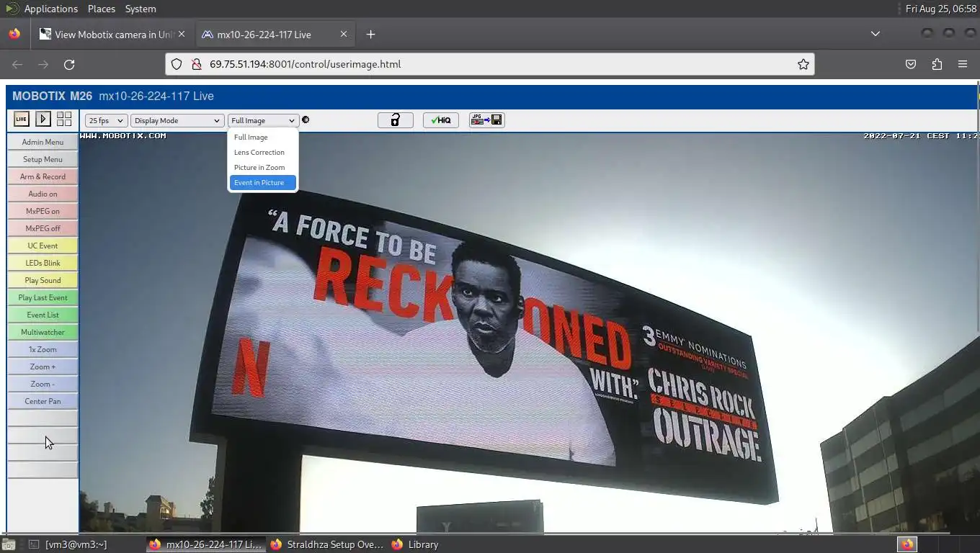Click Center Pan softbutton
Viewport: 980px width, 553px height.
pyautogui.click(x=43, y=401)
